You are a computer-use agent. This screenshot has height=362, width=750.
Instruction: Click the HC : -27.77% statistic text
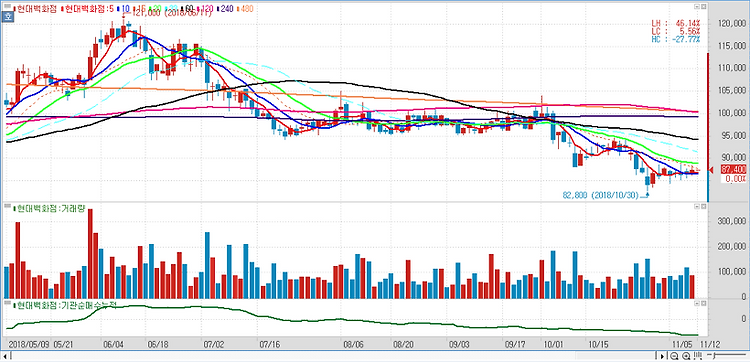pyautogui.click(x=675, y=39)
